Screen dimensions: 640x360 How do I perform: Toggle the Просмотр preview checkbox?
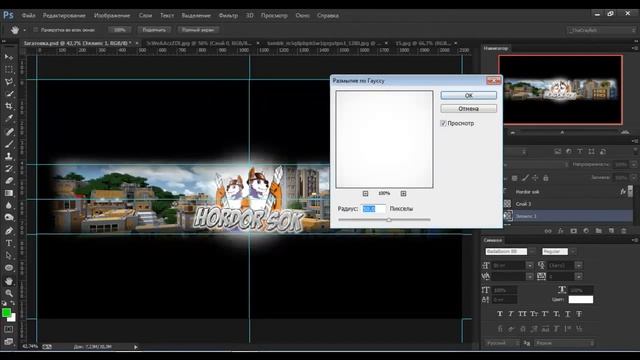pyautogui.click(x=443, y=123)
